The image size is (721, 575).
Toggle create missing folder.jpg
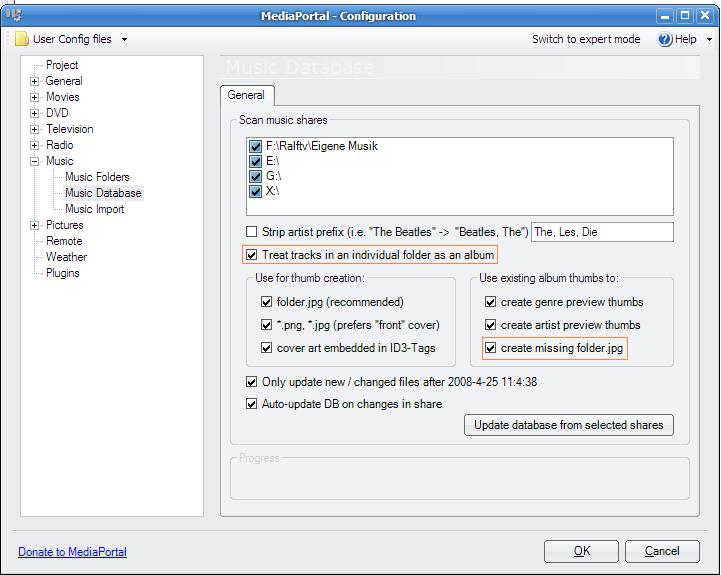point(491,348)
